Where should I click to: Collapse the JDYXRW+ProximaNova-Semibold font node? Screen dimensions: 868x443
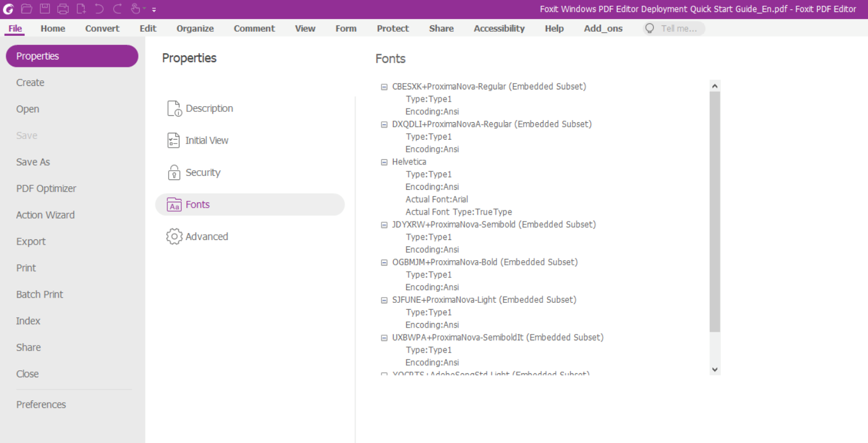click(x=384, y=225)
